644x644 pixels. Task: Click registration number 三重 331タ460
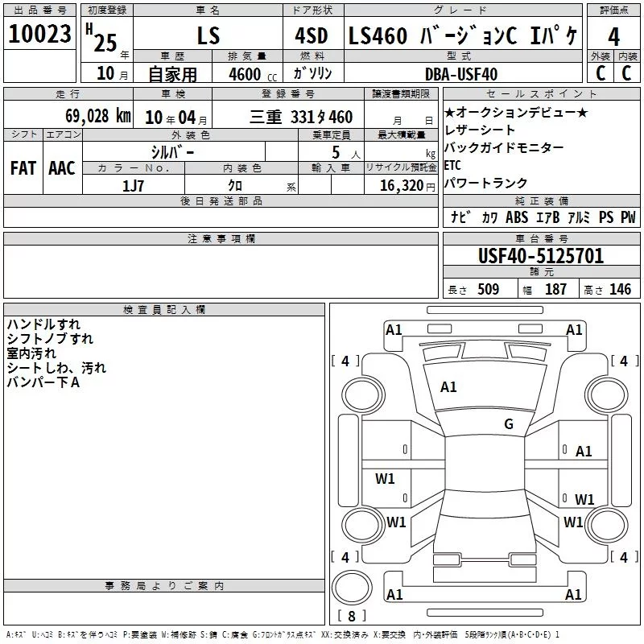(301, 117)
